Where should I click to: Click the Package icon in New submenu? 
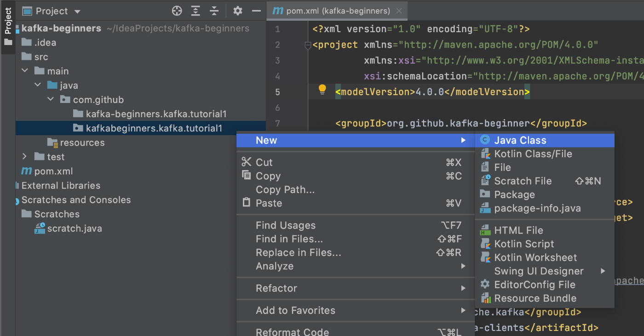point(485,194)
